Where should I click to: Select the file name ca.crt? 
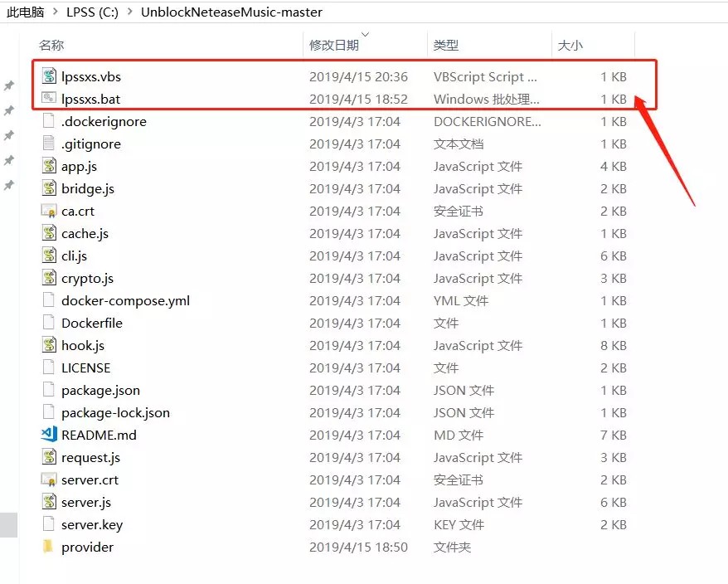pyautogui.click(x=78, y=212)
